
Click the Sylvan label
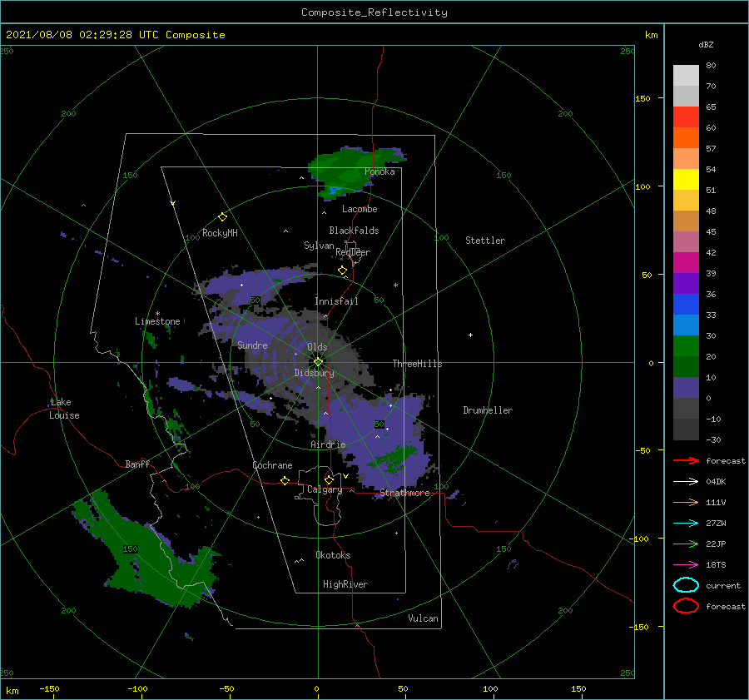click(x=319, y=246)
